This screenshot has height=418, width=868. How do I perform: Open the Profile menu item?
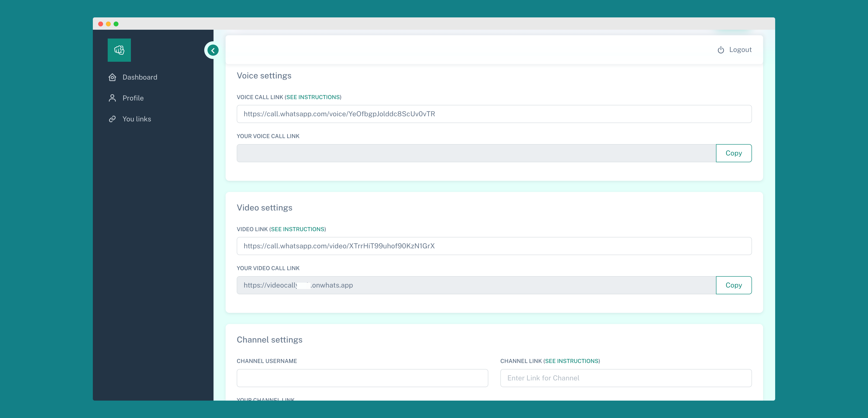point(133,98)
